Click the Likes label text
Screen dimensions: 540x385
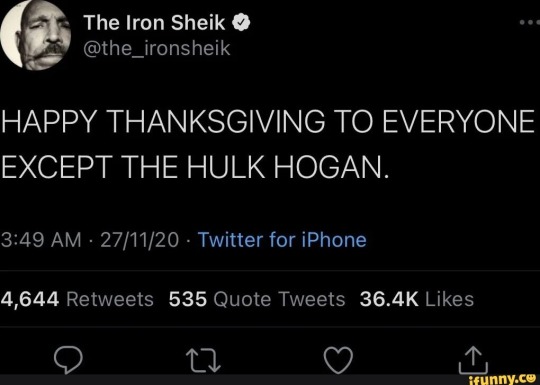point(450,299)
